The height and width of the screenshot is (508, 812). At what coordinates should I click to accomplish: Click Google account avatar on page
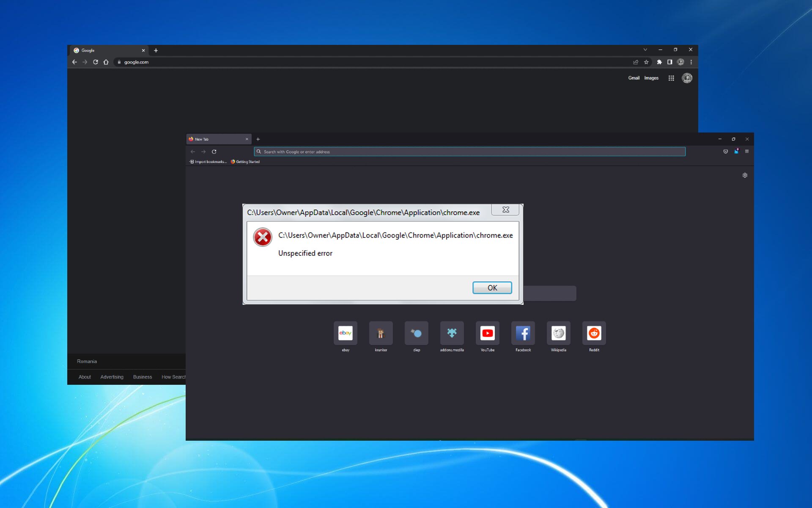coord(687,78)
